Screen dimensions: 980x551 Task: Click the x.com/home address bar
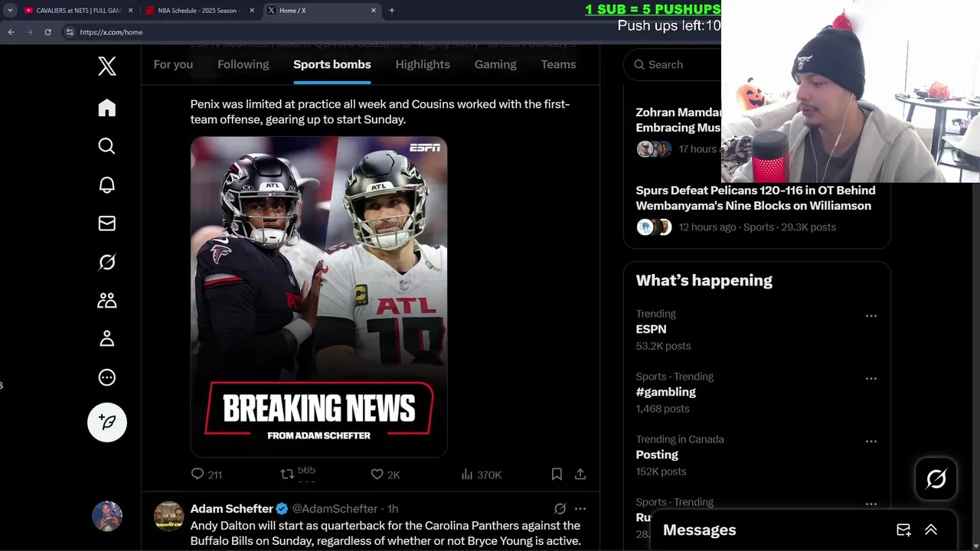[111, 32]
